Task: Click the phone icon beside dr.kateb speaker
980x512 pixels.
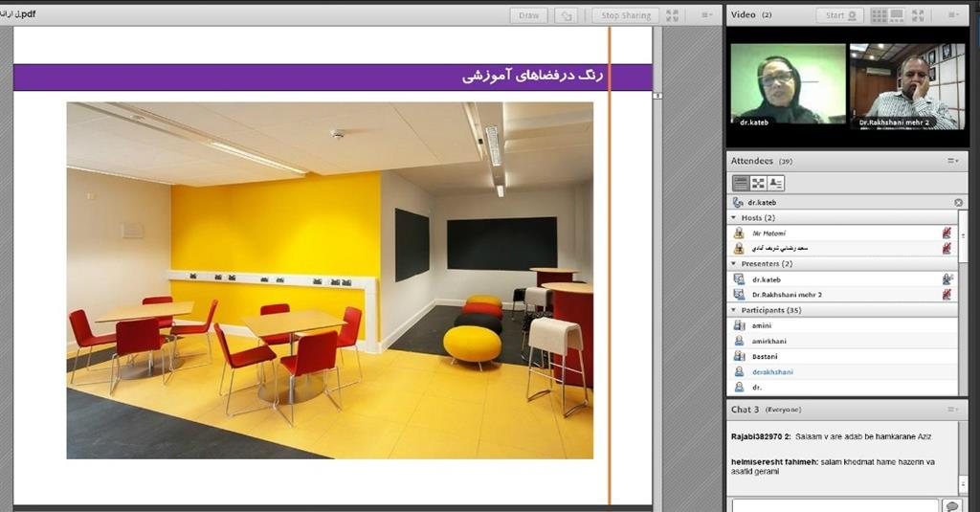Action: (x=738, y=203)
